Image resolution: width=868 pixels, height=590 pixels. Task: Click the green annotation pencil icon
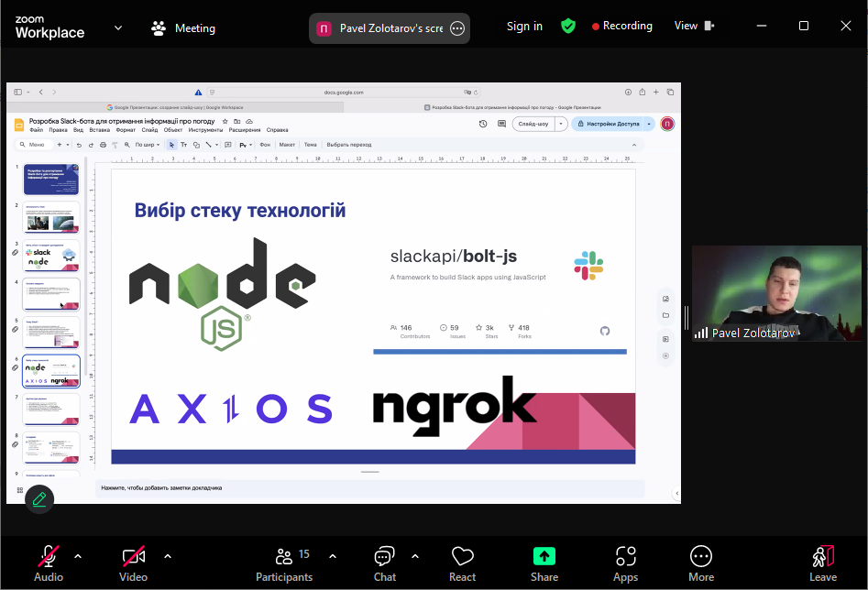click(38, 499)
